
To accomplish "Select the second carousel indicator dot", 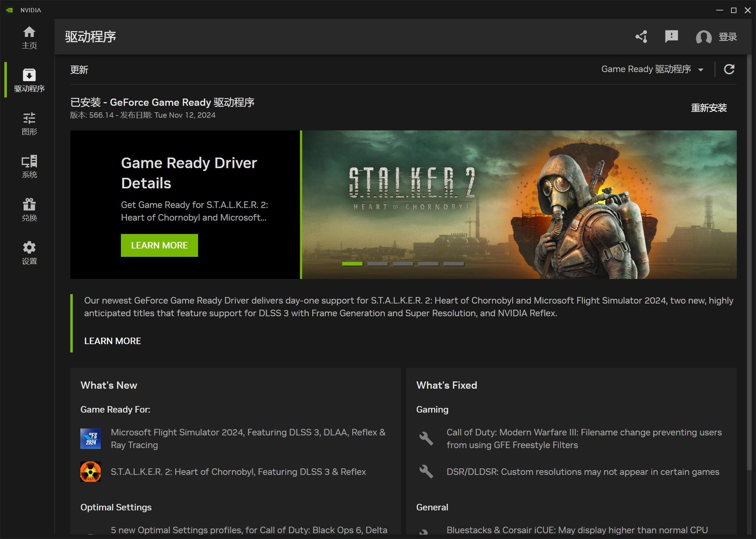I will point(378,263).
